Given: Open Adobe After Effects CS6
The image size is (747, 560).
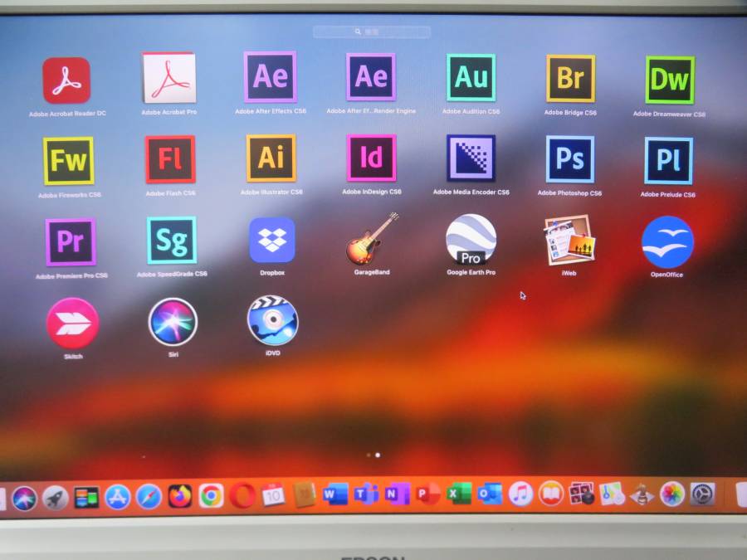Looking at the screenshot, I should click(270, 76).
